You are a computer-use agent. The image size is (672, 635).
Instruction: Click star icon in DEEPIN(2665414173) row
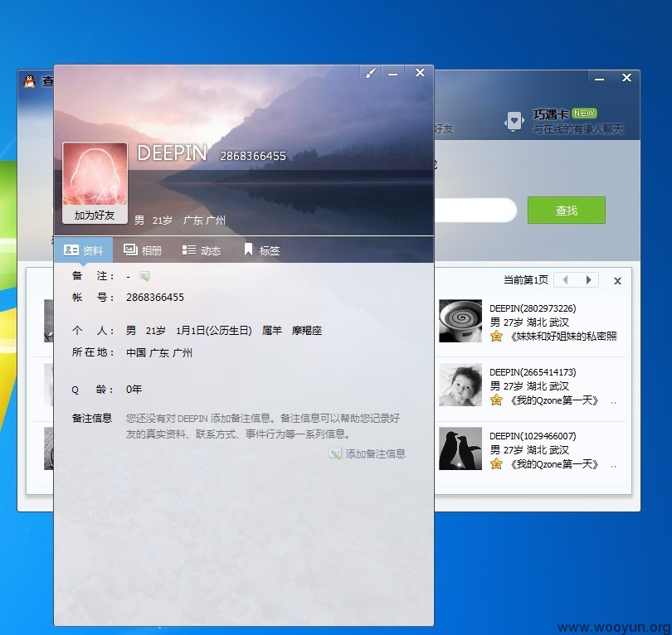pyautogui.click(x=496, y=400)
